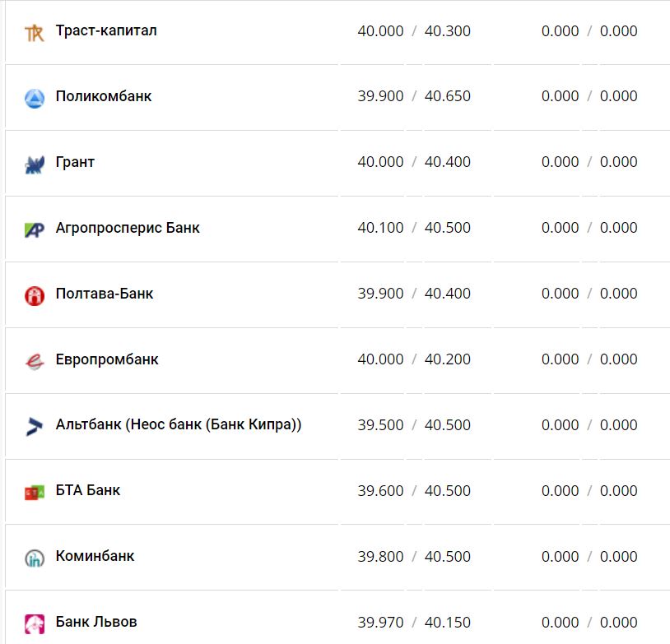Open Агропросперис Банк details link

coord(128,228)
